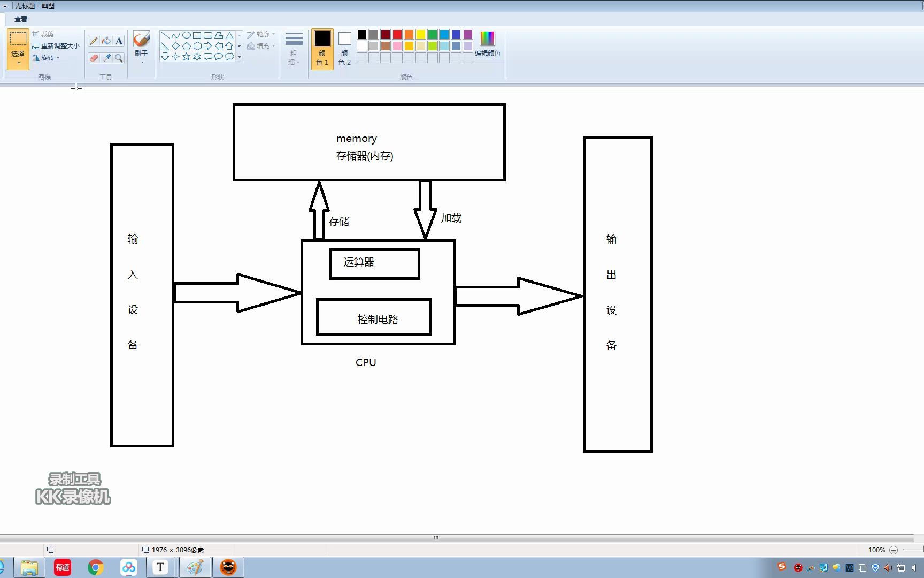Choose the yellow color swatch

(x=421, y=34)
